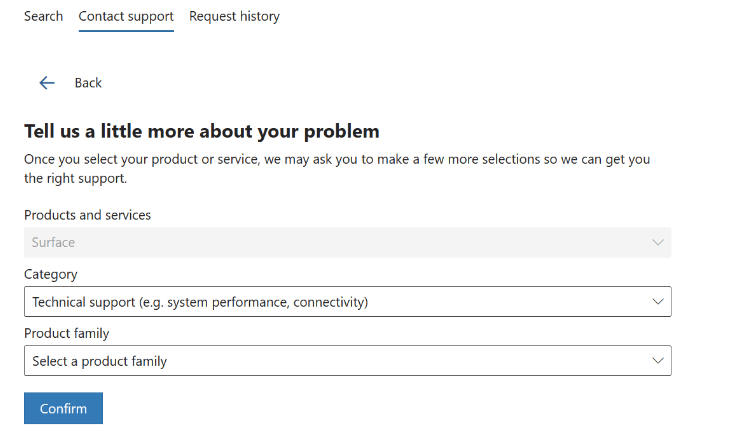Screen dimensions: 730x436
Task: Open the Category combo box
Action: point(347,301)
